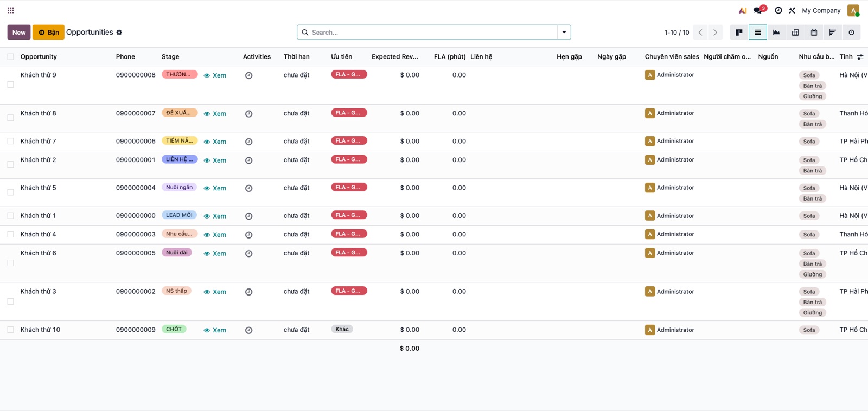
Task: Open the AI assistant icon
Action: (743, 10)
